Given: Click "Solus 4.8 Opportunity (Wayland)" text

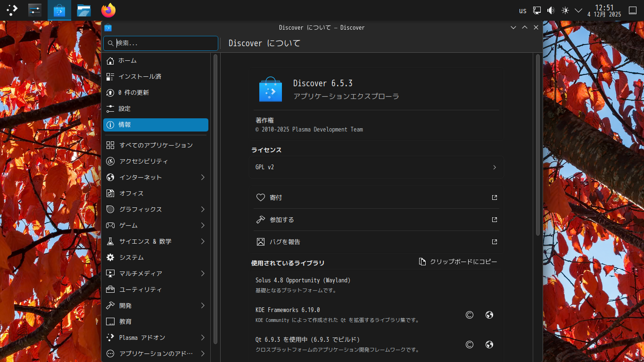Looking at the screenshot, I should click(x=303, y=280).
